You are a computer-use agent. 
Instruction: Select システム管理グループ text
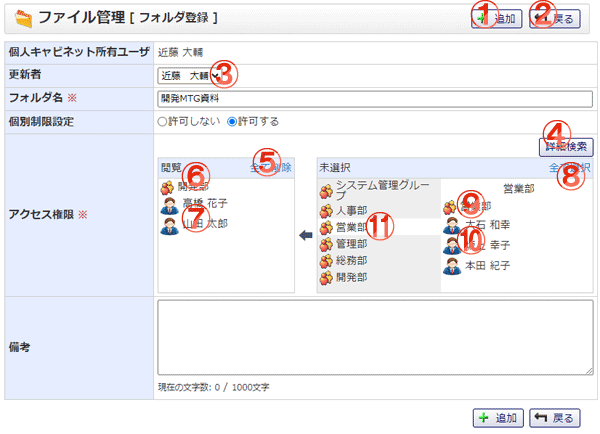click(383, 191)
